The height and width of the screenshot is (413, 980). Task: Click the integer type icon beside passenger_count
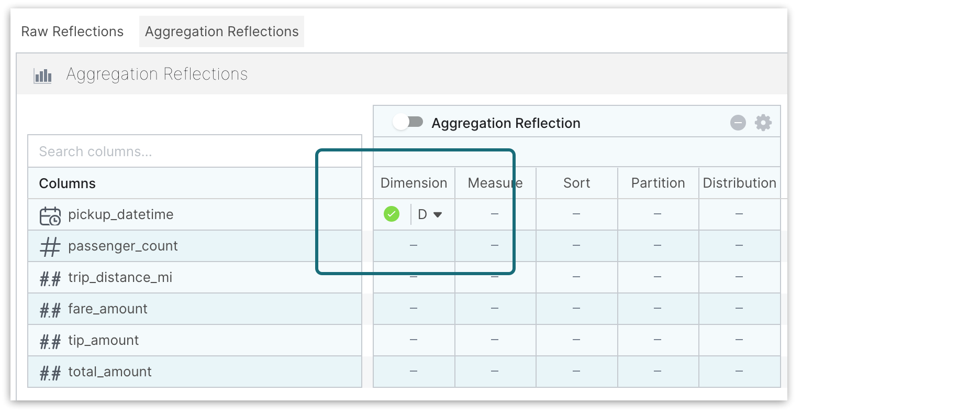[x=50, y=246]
